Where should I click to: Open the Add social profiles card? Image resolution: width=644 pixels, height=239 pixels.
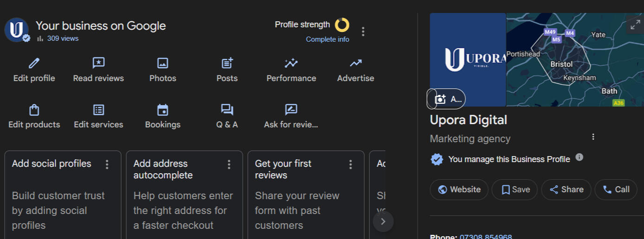63,195
